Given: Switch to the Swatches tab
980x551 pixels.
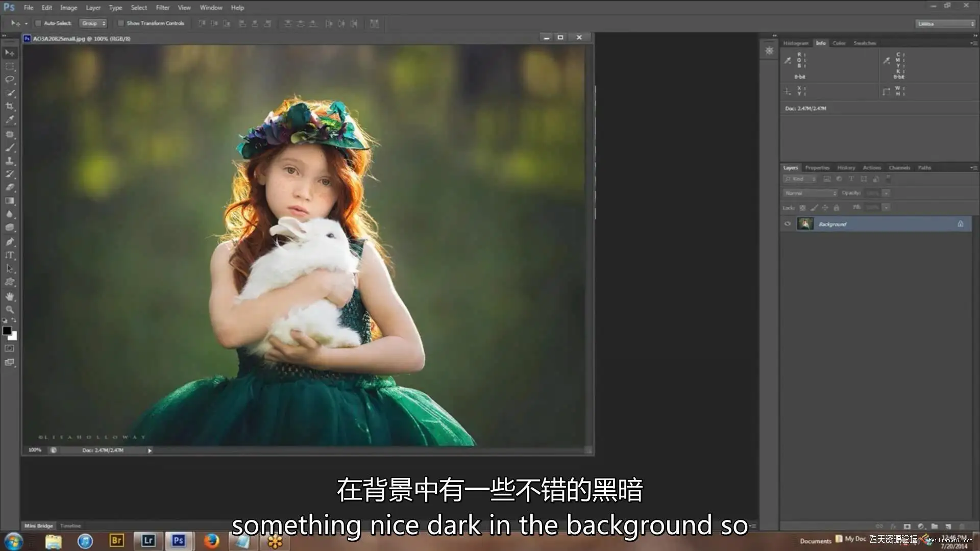Looking at the screenshot, I should pos(865,43).
